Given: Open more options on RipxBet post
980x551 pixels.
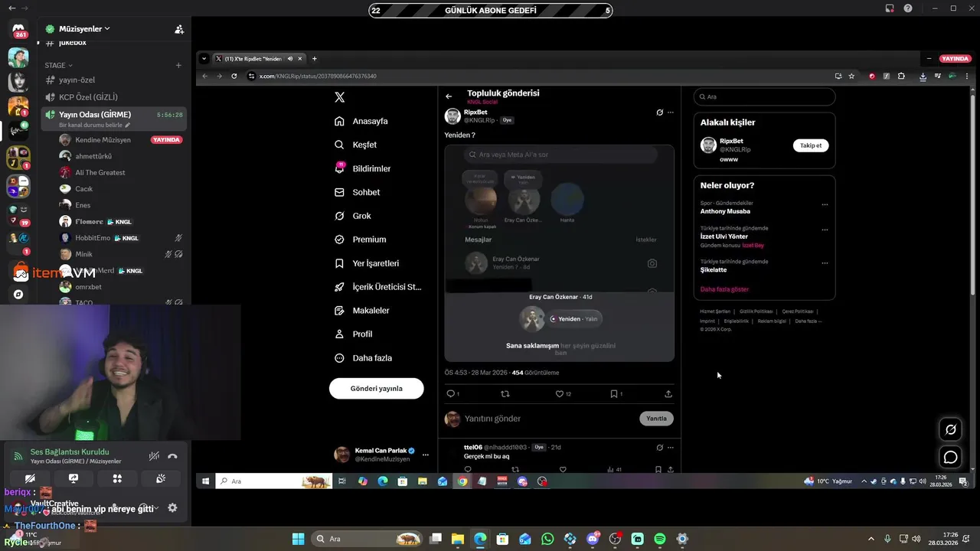Looking at the screenshot, I should (671, 112).
